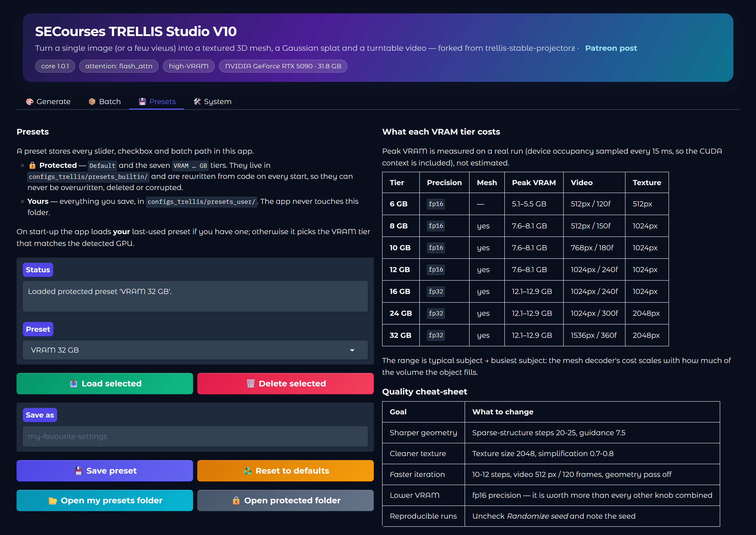The image size is (756, 535).
Task: Click the '12 GB' tier cell
Action: pyautogui.click(x=401, y=270)
